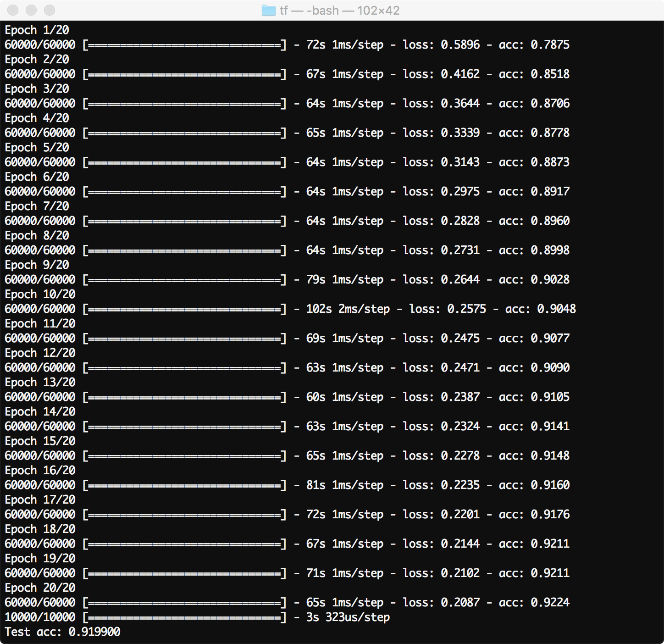
Task: Click the 'Epoch 5/20' line
Action: [x=37, y=148]
